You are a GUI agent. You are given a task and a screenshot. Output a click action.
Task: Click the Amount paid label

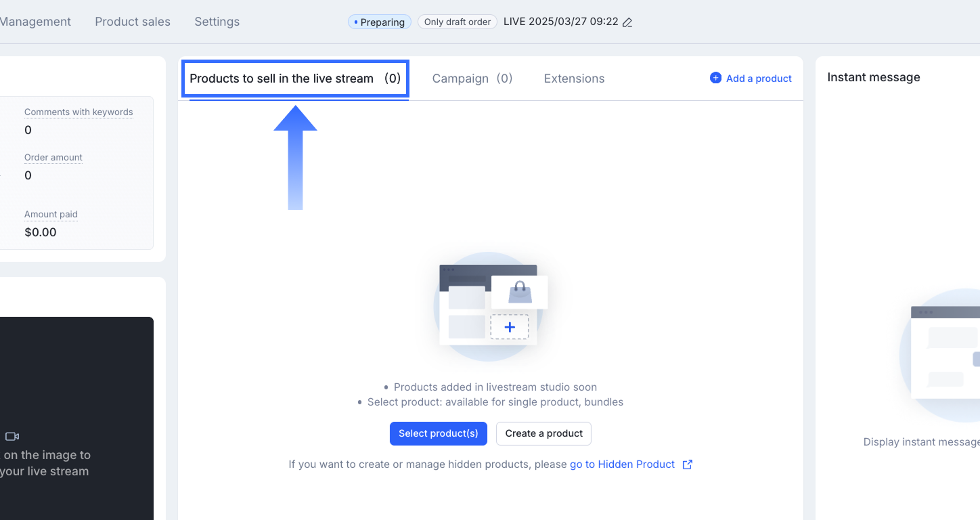[51, 215]
